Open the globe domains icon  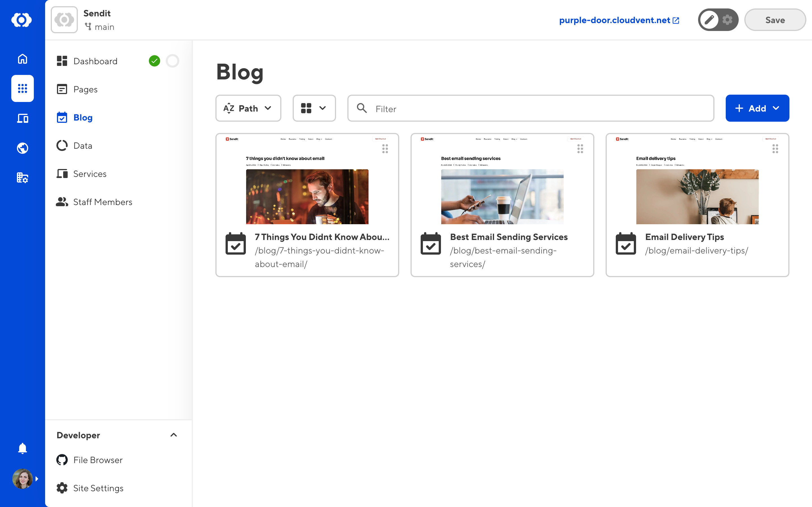coord(23,148)
